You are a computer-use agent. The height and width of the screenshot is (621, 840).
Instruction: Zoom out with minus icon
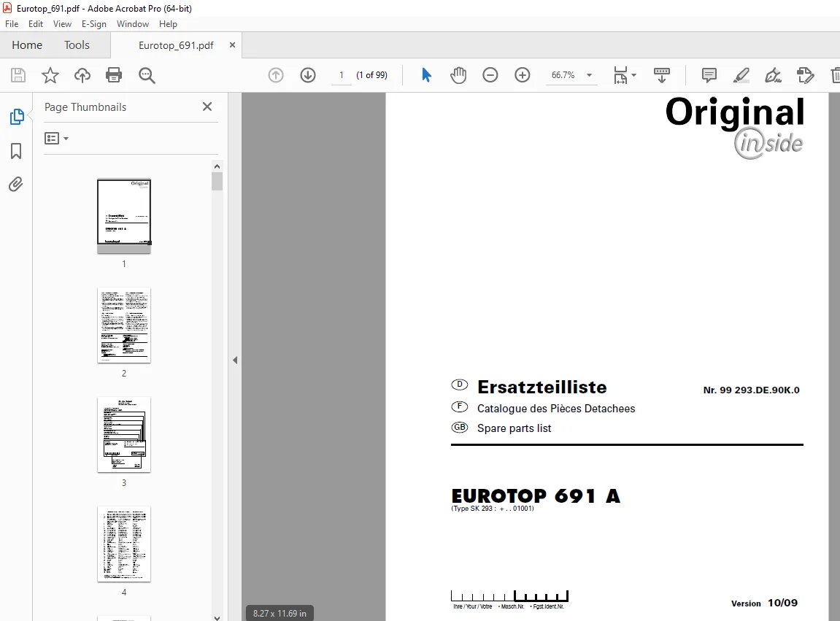(x=490, y=75)
